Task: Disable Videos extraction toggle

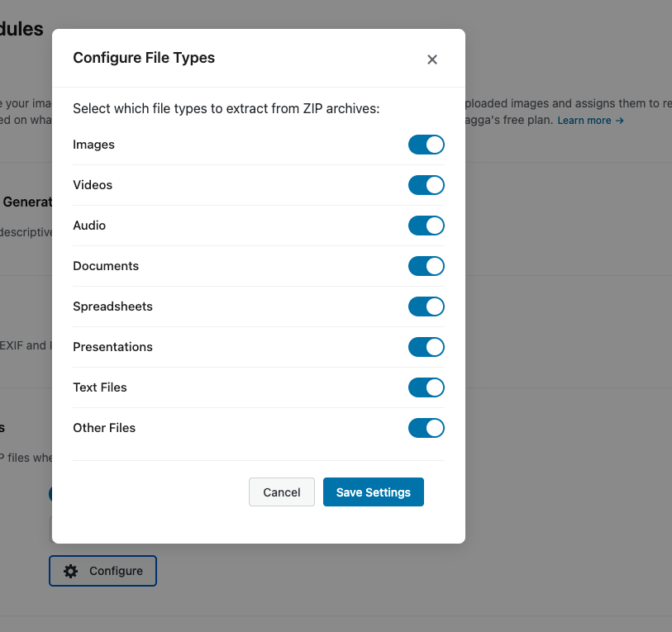Action: pyautogui.click(x=427, y=185)
